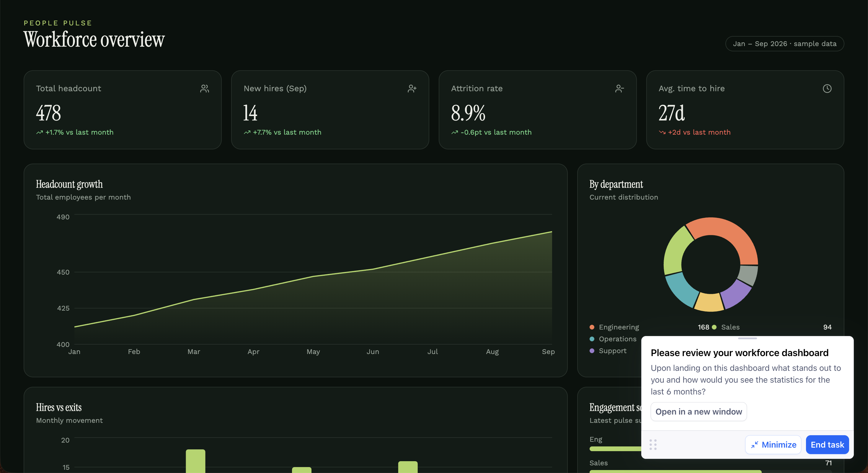Click the 8.9% attrition rate value
868x473 pixels.
468,113
